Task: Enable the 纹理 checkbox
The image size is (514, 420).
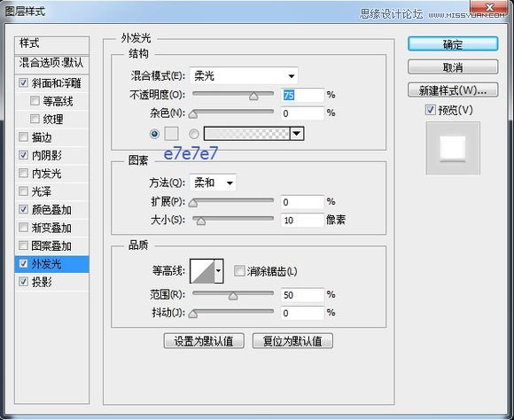Action: (35, 119)
